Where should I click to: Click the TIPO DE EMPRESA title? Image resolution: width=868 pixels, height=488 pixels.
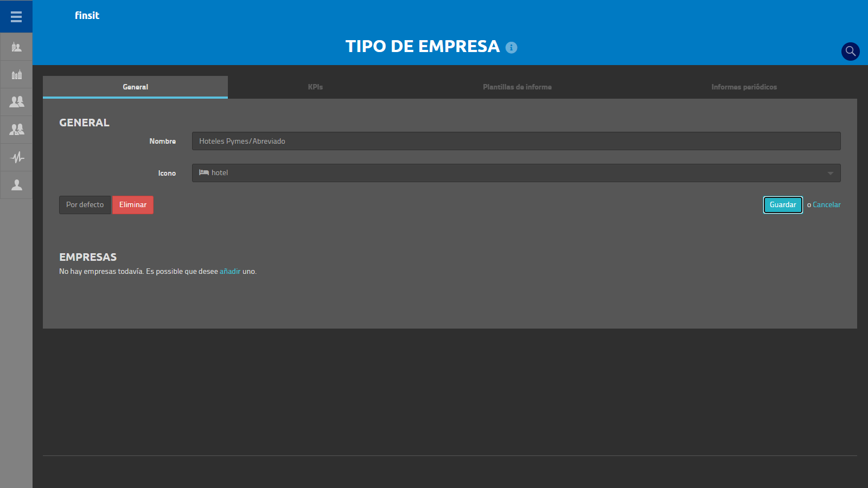[x=423, y=47]
